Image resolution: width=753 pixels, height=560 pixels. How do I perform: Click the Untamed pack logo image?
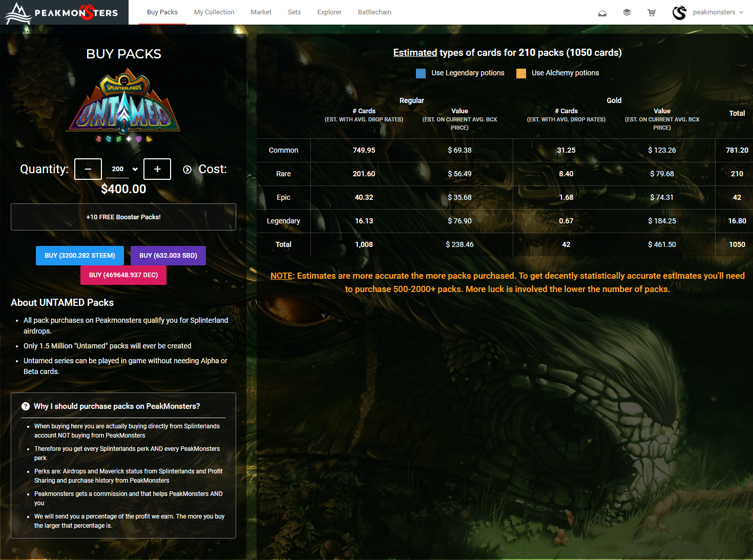point(123,106)
